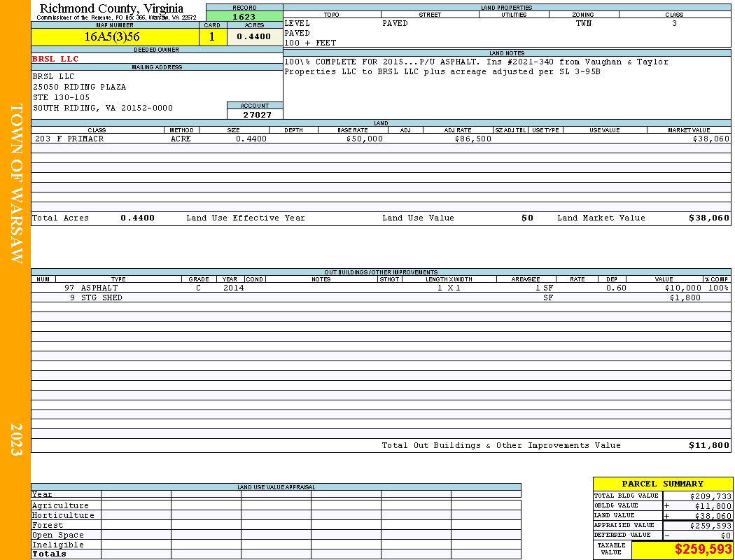Select the Total Acres 0.4400 value
735x560 pixels.
[x=137, y=218]
